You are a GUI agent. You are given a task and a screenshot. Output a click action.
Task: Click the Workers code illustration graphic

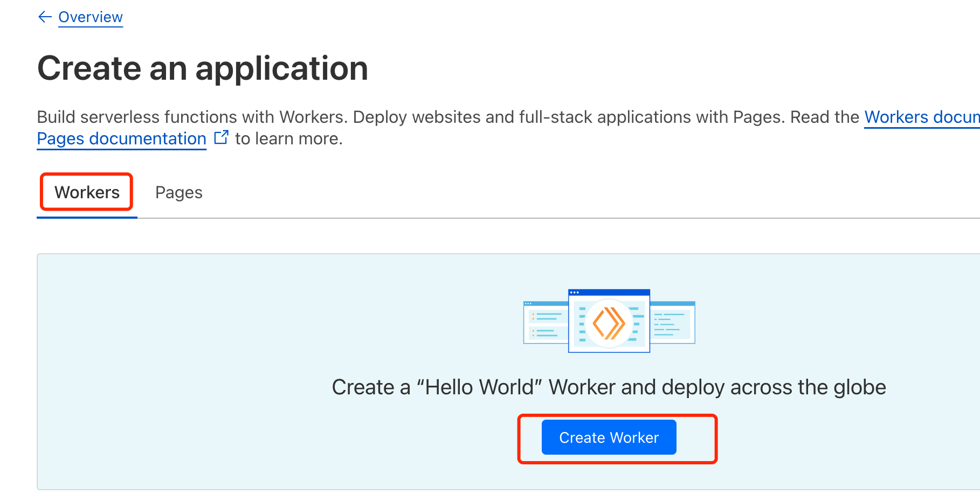(x=609, y=321)
